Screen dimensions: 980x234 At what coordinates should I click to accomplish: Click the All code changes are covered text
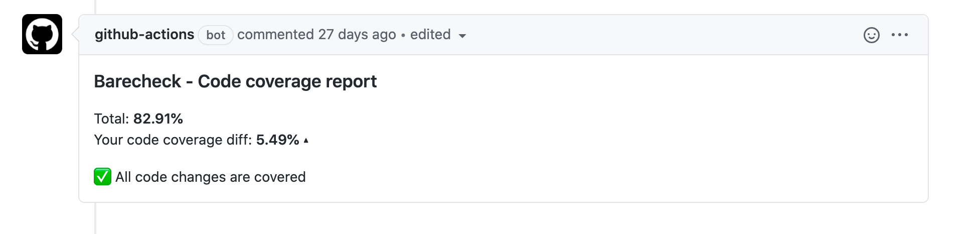pos(211,177)
